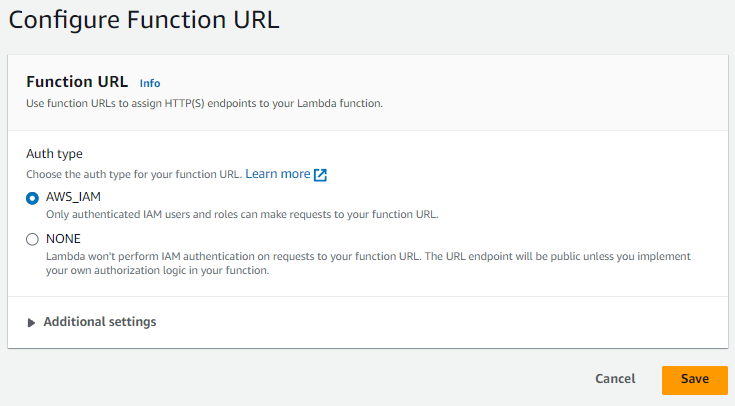
Task: Expand the Additional settings disclosure triangle
Action: tap(31, 323)
